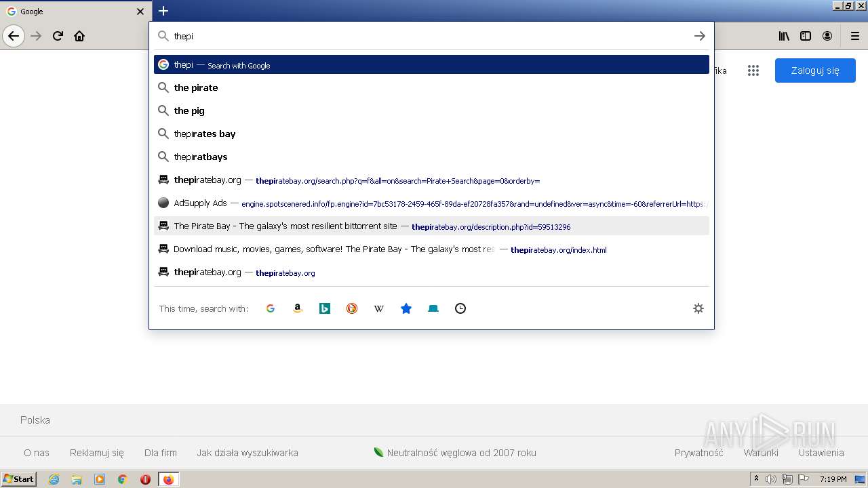Open the plain thepiratebay.org entry
Screen dimensions: 868x488
[431, 272]
